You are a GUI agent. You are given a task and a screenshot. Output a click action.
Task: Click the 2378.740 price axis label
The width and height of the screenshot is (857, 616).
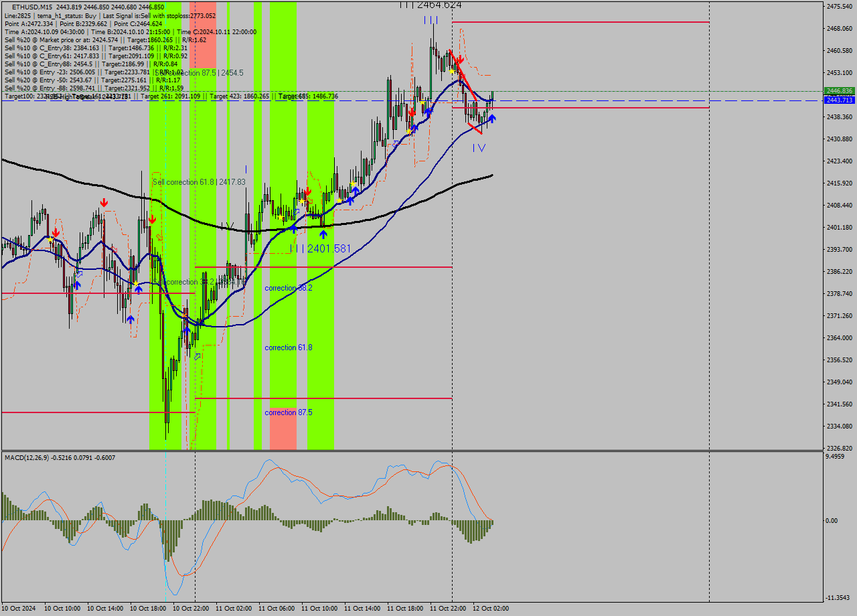coord(840,293)
